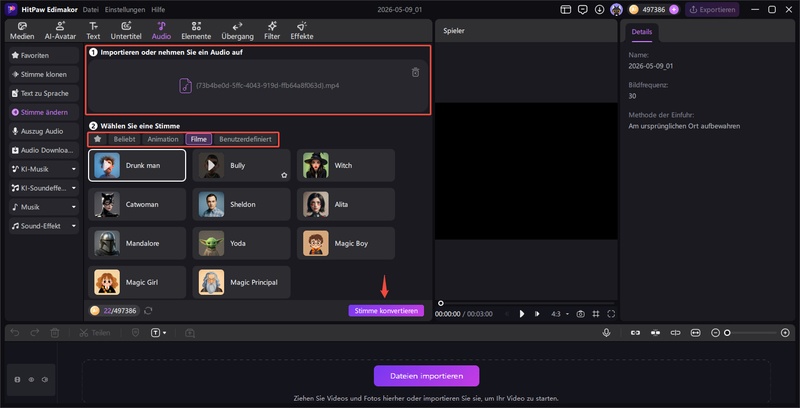Toggle track visibility eye icon
This screenshot has width=800, height=408.
pos(31,379)
